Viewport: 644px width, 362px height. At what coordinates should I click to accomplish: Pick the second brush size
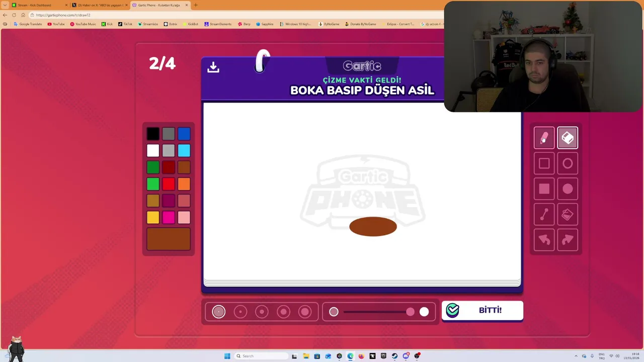tap(240, 312)
